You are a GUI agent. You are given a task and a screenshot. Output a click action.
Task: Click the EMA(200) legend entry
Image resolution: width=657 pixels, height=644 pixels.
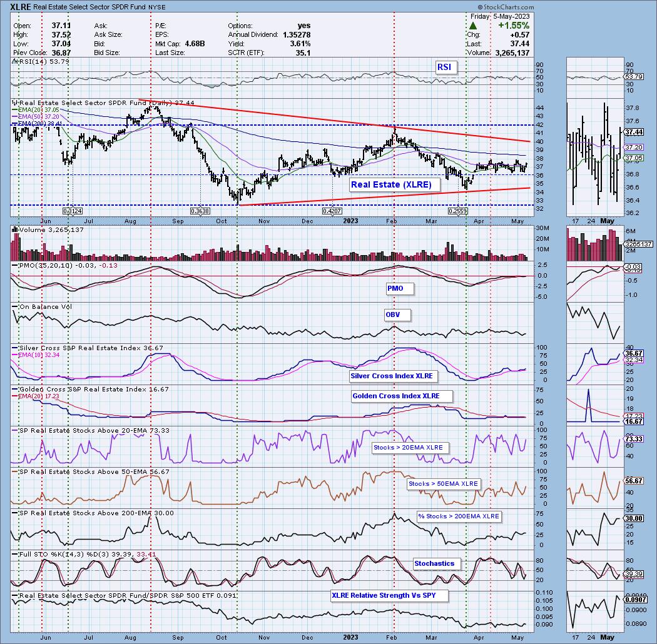pyautogui.click(x=38, y=124)
